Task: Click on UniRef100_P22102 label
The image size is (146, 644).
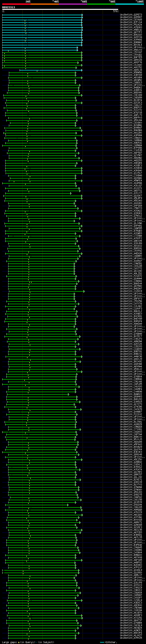Action: (131, 414)
